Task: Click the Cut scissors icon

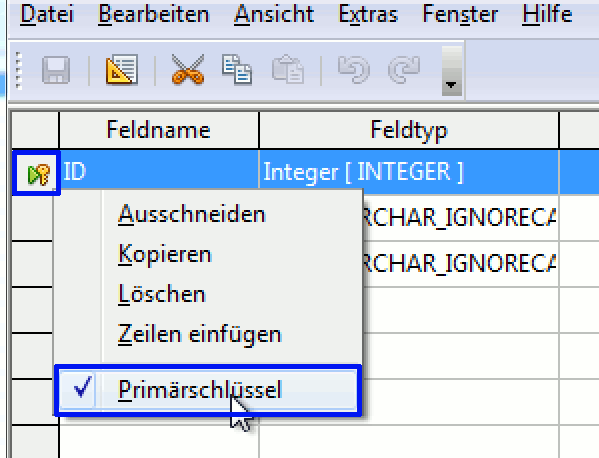Action: click(188, 69)
